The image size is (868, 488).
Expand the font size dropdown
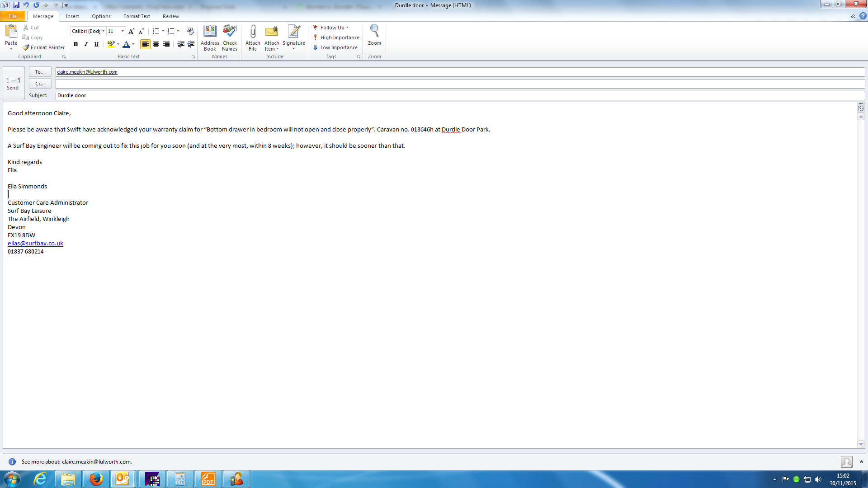pyautogui.click(x=123, y=31)
